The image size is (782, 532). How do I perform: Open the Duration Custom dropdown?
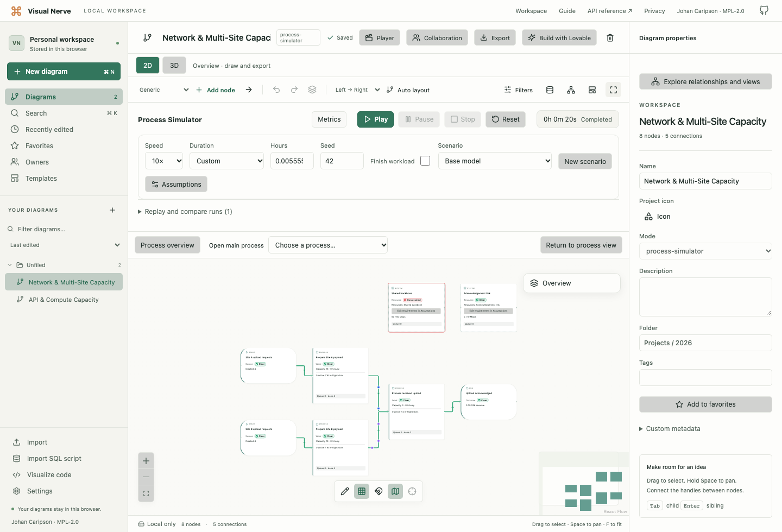226,161
